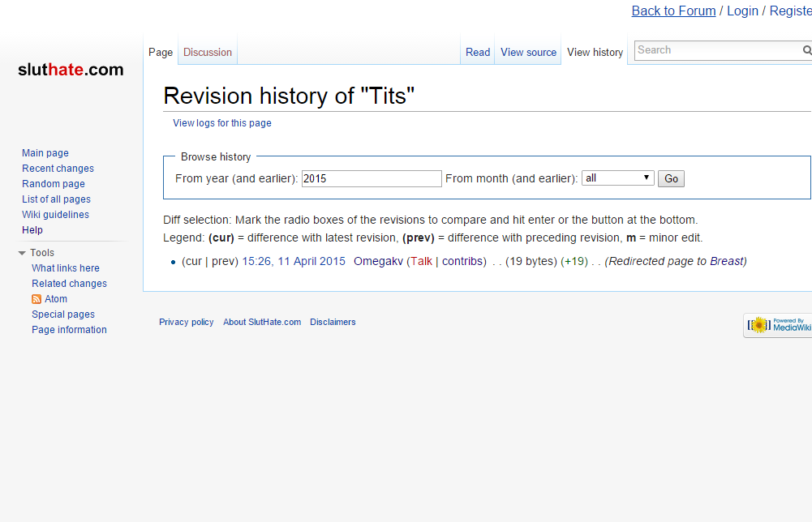Open Random page link
Image resolution: width=812 pixels, height=522 pixels.
pyautogui.click(x=54, y=184)
